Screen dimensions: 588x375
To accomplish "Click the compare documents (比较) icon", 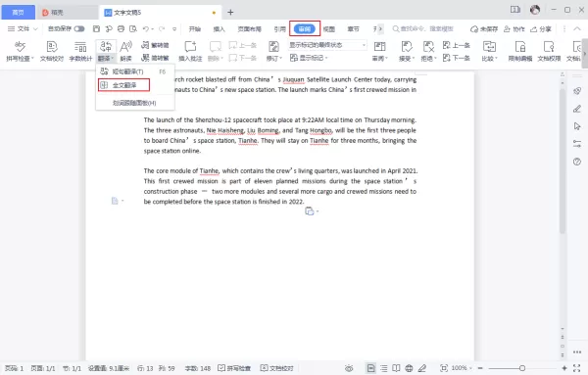I will click(x=489, y=47).
